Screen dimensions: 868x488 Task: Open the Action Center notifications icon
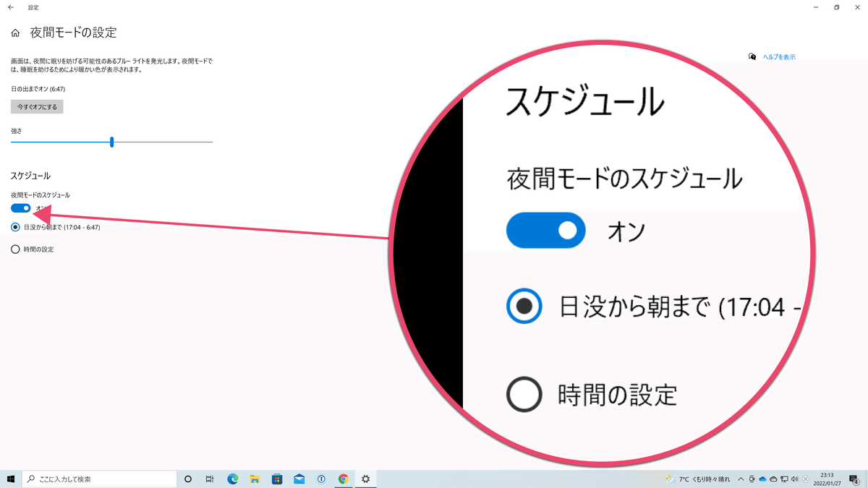854,479
